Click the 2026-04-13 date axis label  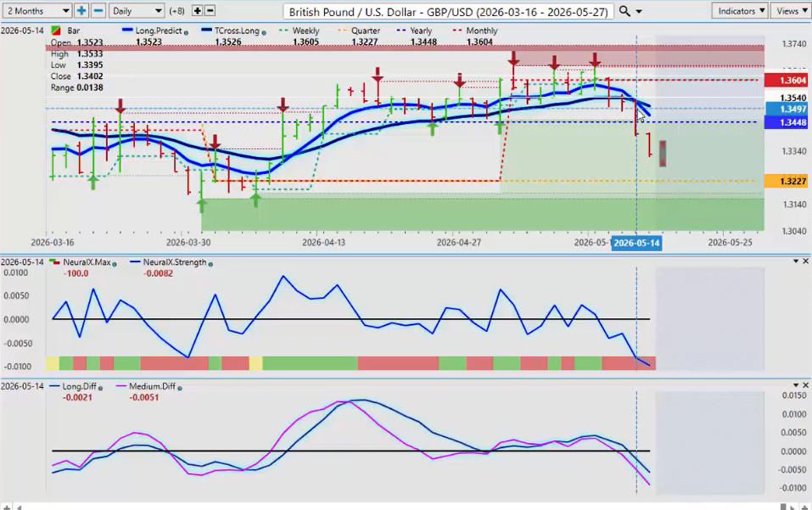[323, 243]
